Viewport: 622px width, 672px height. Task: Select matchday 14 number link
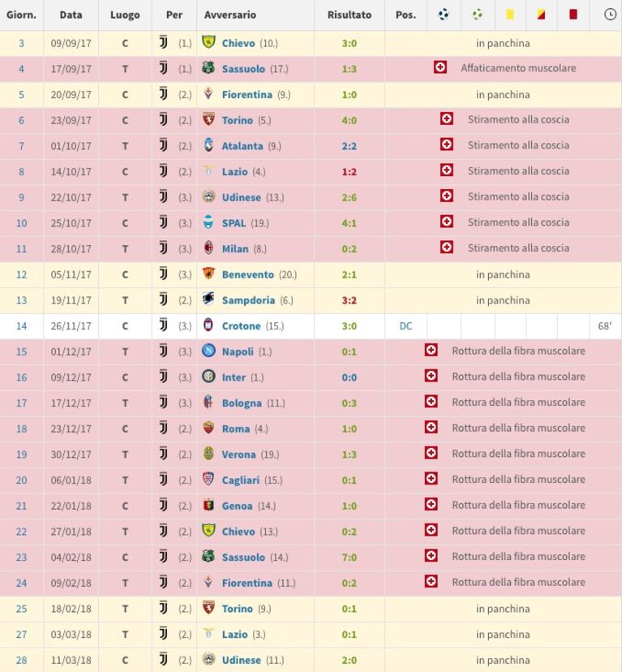click(x=21, y=326)
